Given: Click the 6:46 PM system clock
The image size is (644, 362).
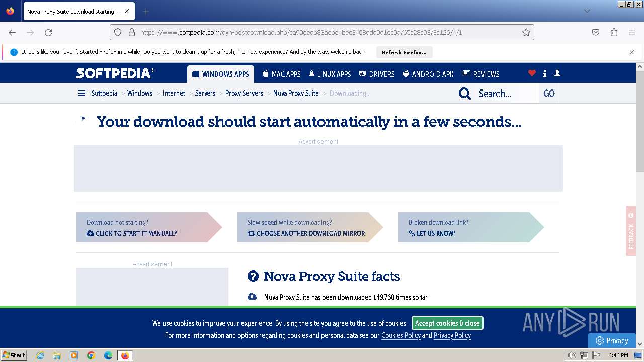Looking at the screenshot, I should pos(618,355).
